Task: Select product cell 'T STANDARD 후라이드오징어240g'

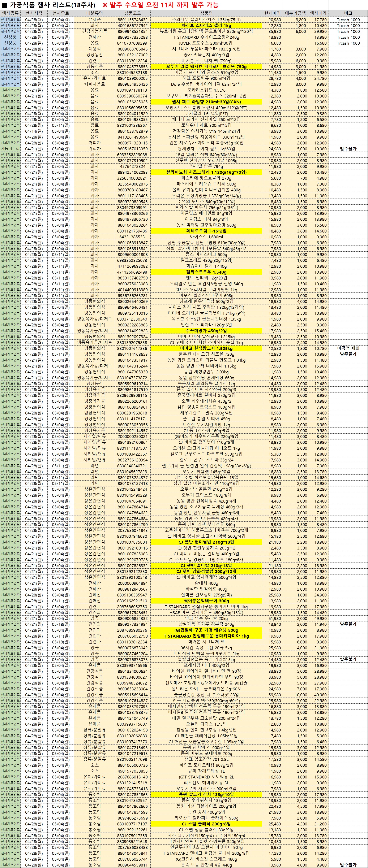Action: pos(206,37)
